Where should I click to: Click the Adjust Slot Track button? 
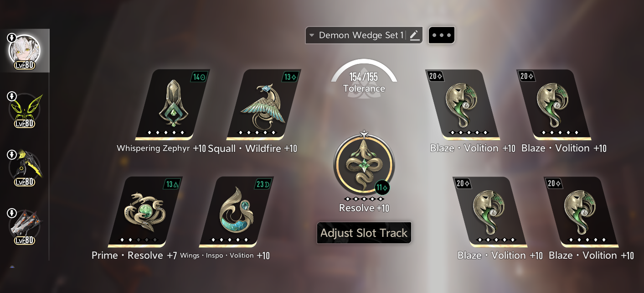coord(364,233)
